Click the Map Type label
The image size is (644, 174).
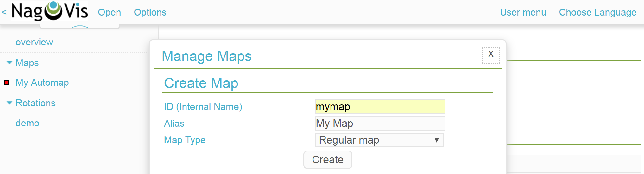coord(185,140)
